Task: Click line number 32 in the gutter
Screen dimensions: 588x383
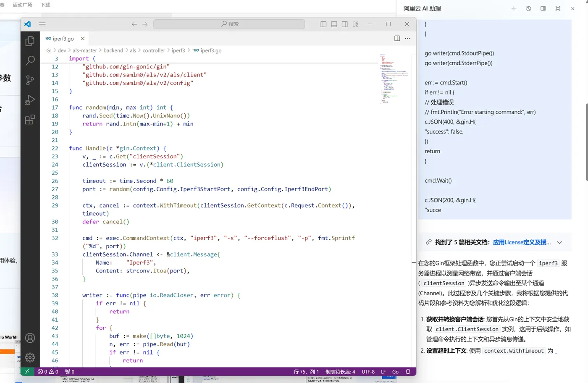Action: [55, 238]
